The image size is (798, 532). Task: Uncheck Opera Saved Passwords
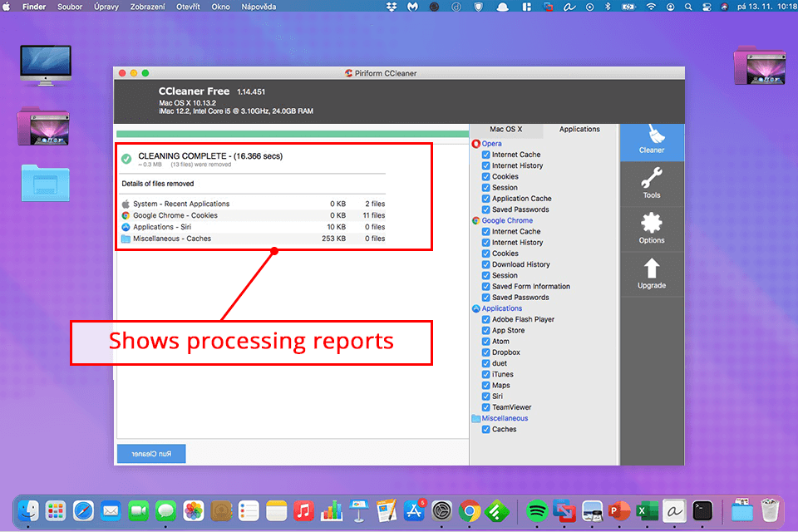(x=486, y=209)
